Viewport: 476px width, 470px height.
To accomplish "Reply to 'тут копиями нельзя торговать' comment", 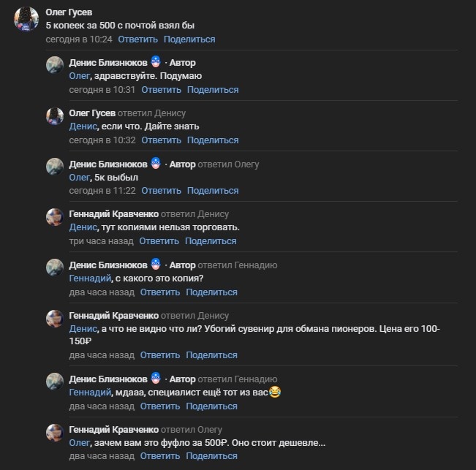I will (159, 241).
